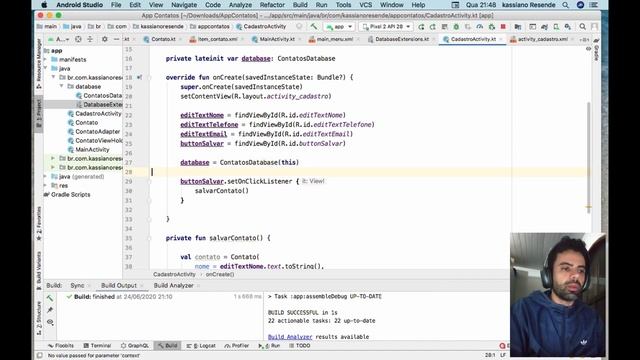
Task: Expand the res folder arrow
Action: point(46,186)
